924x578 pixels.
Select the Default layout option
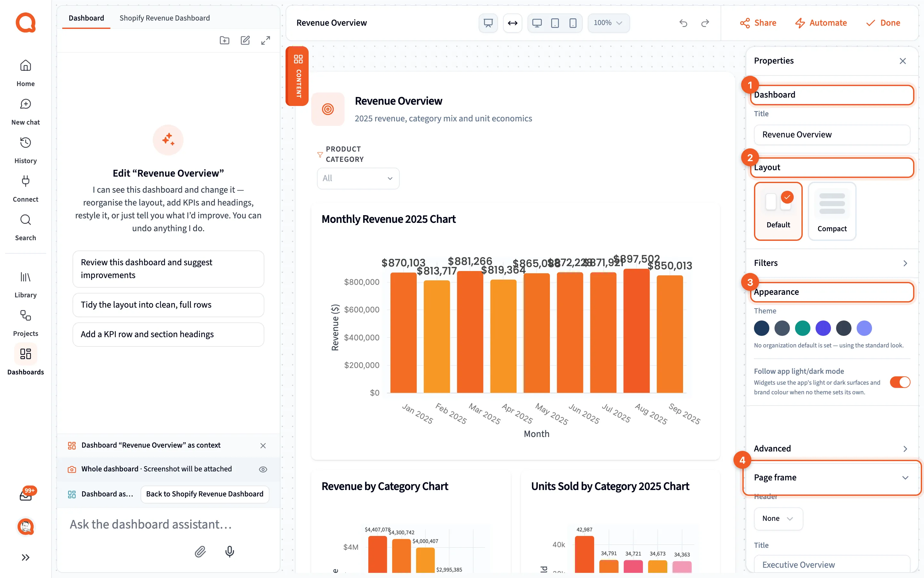[778, 211]
